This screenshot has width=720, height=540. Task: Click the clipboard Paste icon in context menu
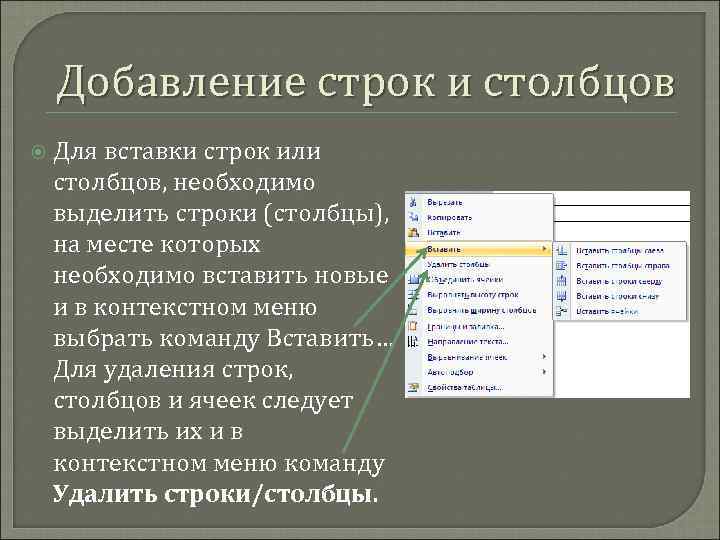click(414, 232)
